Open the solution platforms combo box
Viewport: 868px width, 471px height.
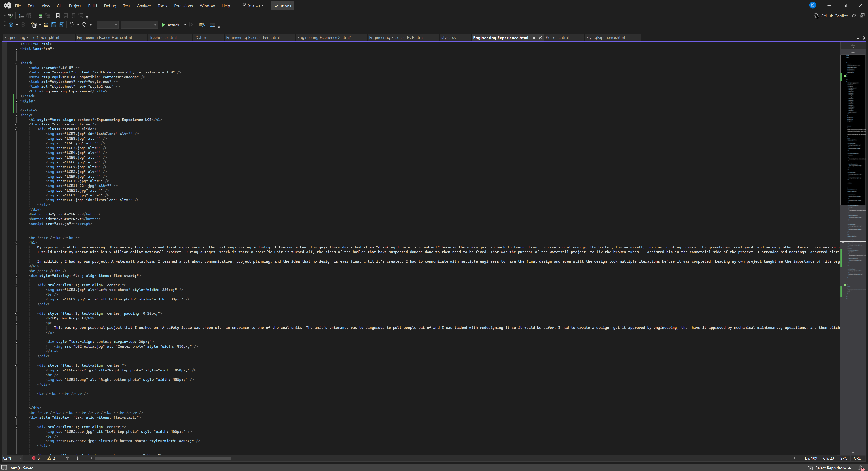[x=139, y=25]
